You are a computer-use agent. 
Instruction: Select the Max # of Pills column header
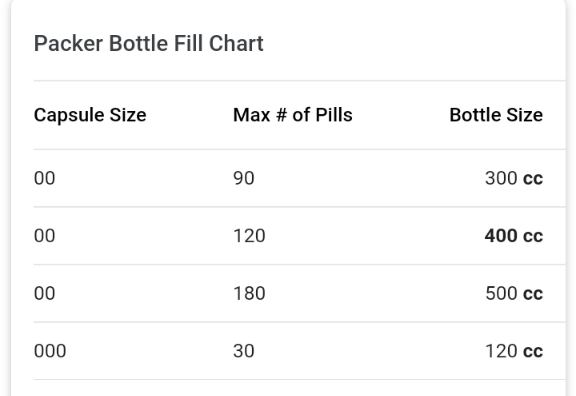click(293, 115)
